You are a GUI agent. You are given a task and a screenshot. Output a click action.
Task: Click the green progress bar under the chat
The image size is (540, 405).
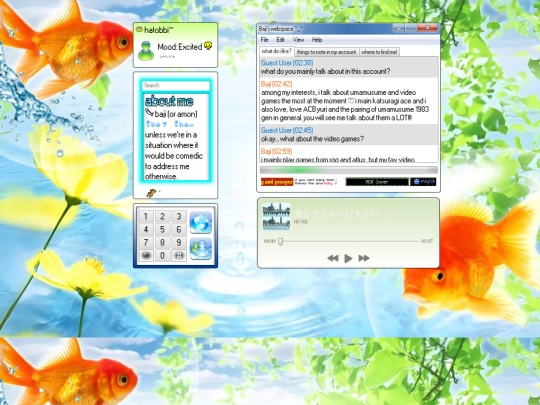click(349, 170)
